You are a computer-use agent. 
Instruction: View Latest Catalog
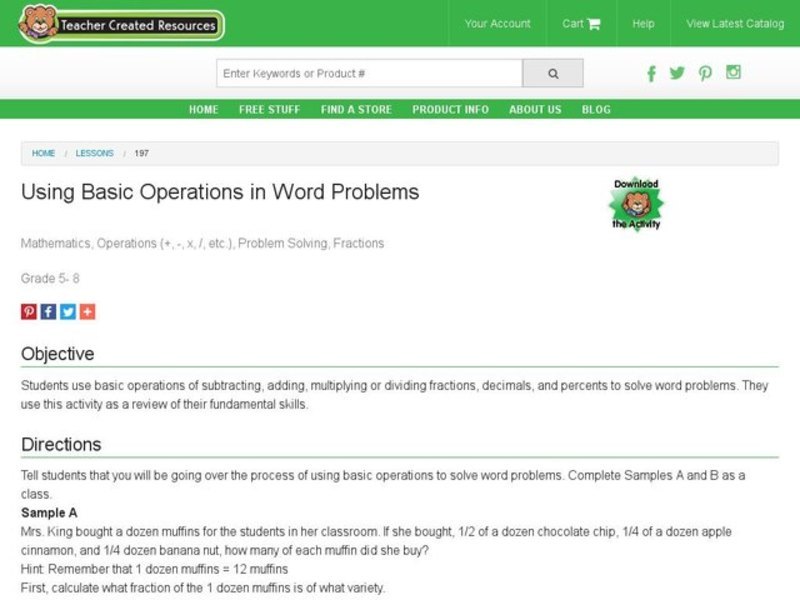pos(734,22)
